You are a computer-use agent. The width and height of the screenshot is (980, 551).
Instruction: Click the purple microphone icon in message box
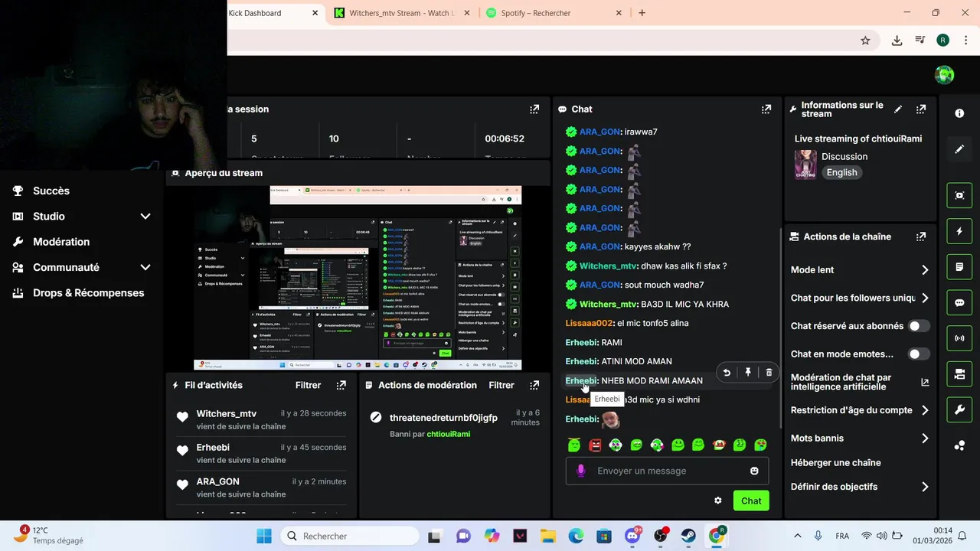(580, 471)
